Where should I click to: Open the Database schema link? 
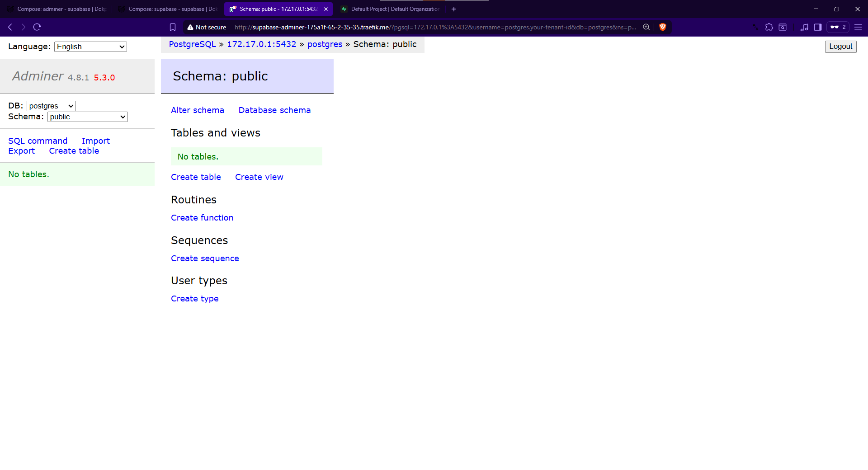[x=274, y=110]
